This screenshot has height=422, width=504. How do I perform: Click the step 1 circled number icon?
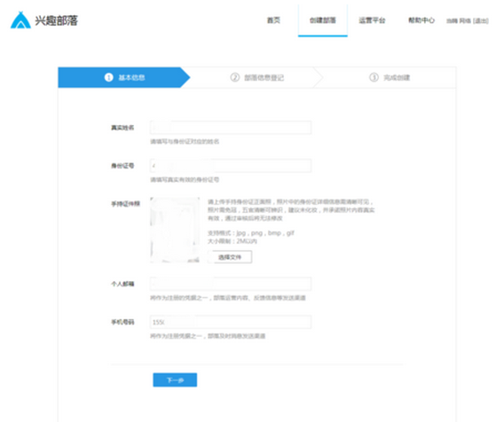coord(108,77)
